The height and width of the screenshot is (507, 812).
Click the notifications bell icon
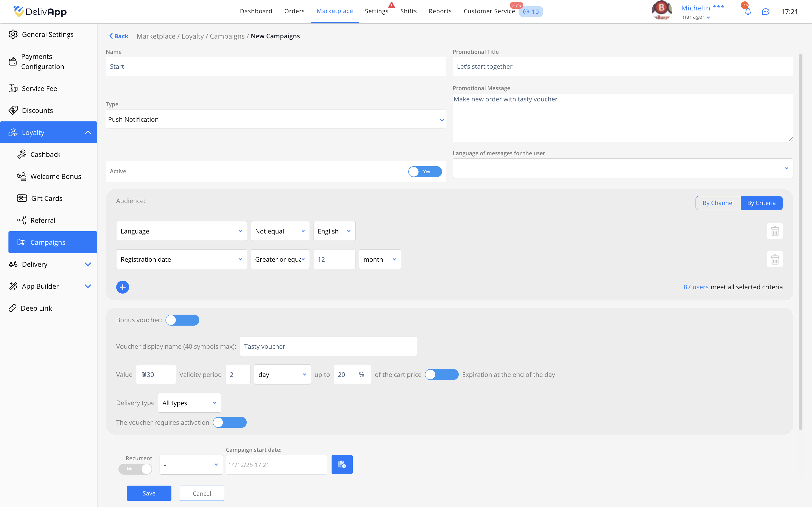point(748,12)
